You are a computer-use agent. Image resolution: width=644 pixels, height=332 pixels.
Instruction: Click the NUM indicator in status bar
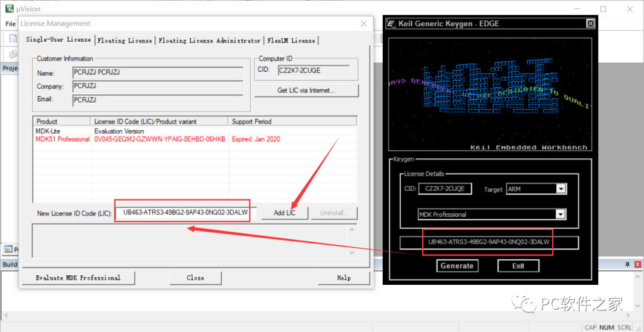pos(606,327)
